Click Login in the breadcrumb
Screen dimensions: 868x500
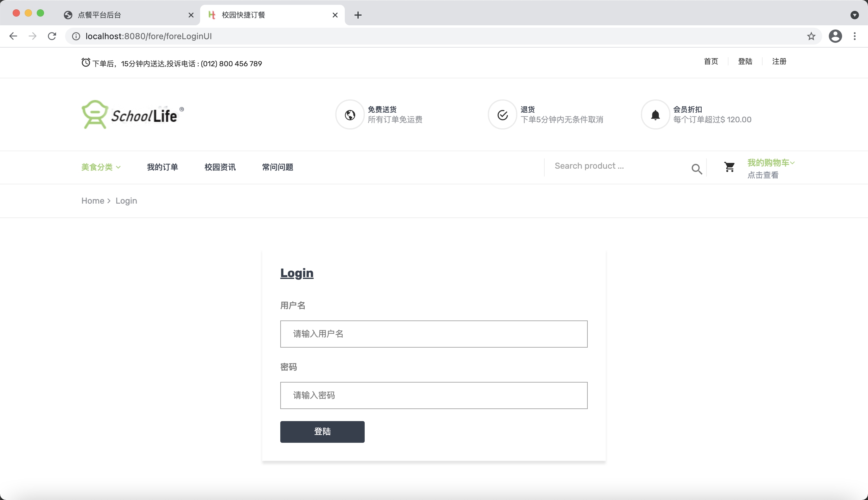(x=126, y=201)
